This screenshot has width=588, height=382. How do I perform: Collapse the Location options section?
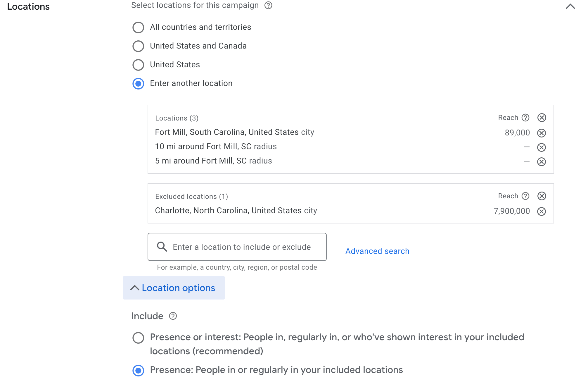174,288
